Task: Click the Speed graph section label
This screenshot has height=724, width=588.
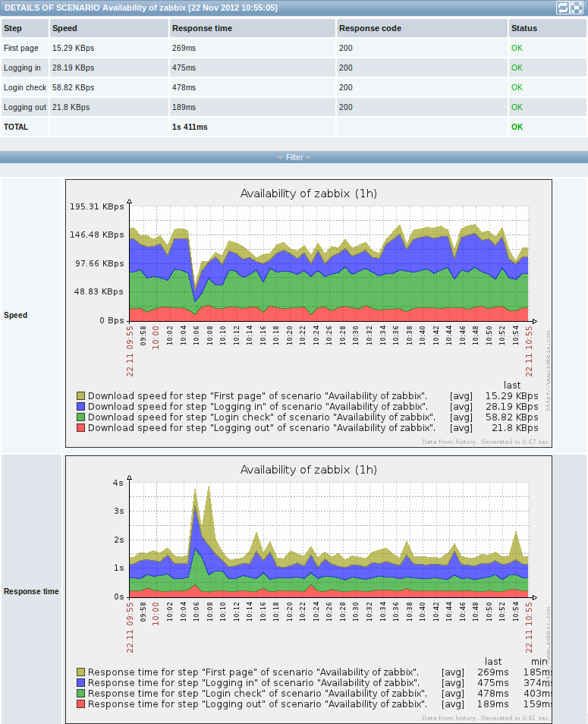Action: (15, 315)
